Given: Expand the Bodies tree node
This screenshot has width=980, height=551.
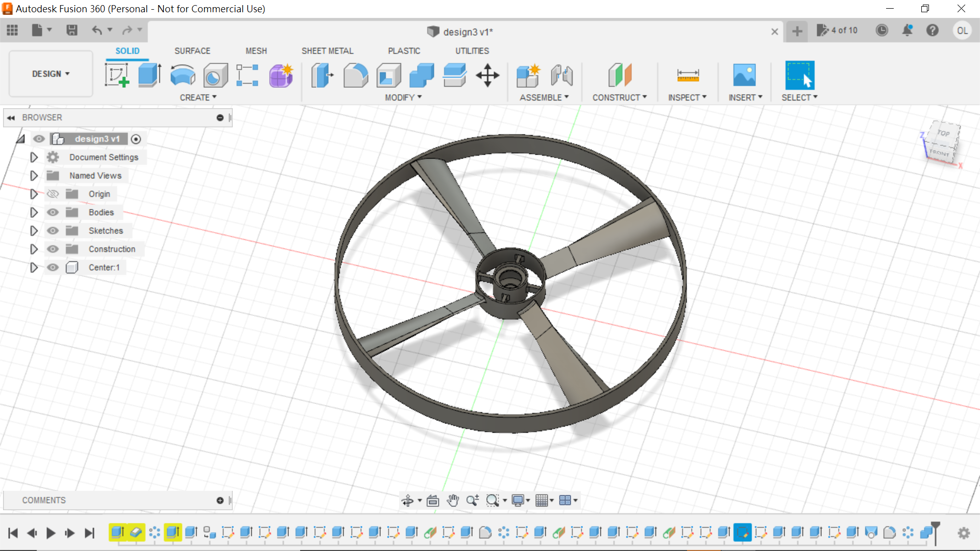Looking at the screenshot, I should click(x=34, y=212).
